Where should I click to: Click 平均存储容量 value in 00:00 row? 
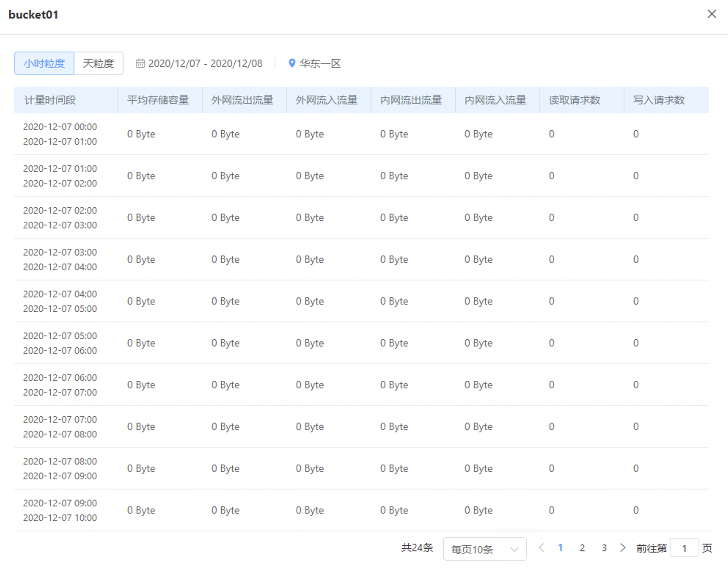pyautogui.click(x=141, y=134)
